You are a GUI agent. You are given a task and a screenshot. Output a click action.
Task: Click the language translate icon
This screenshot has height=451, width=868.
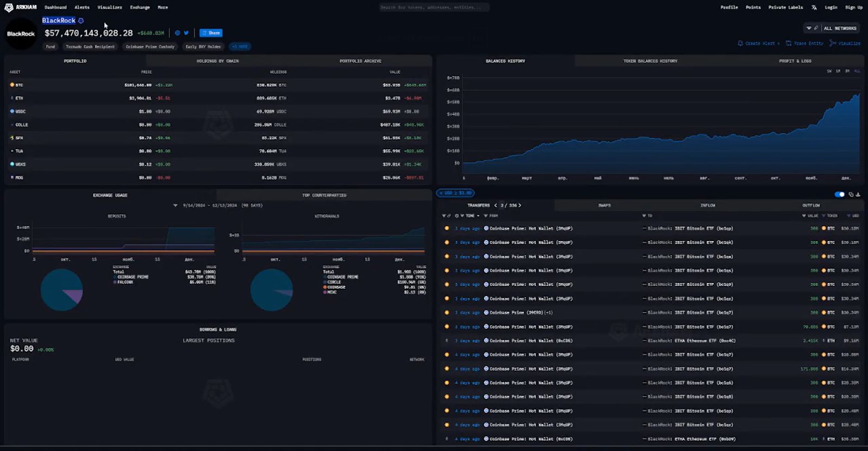814,8
